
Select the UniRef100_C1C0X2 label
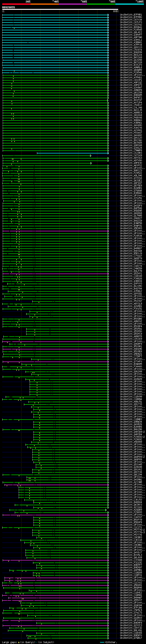[x=131, y=583]
